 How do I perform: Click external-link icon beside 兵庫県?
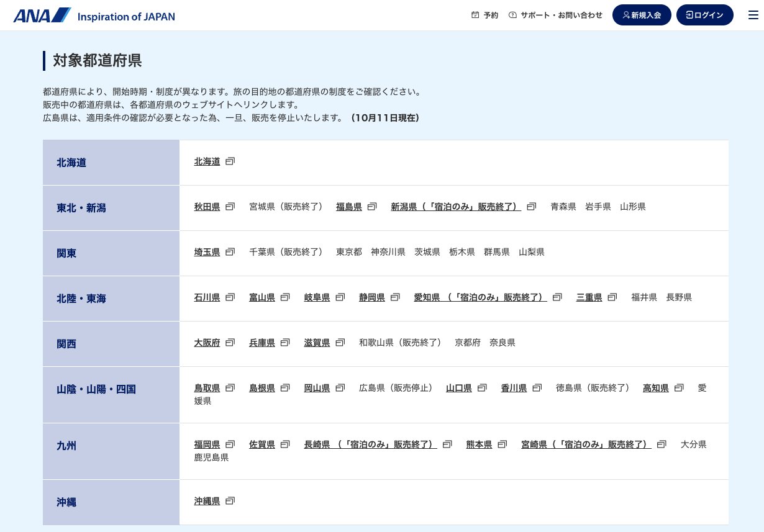[x=286, y=343]
